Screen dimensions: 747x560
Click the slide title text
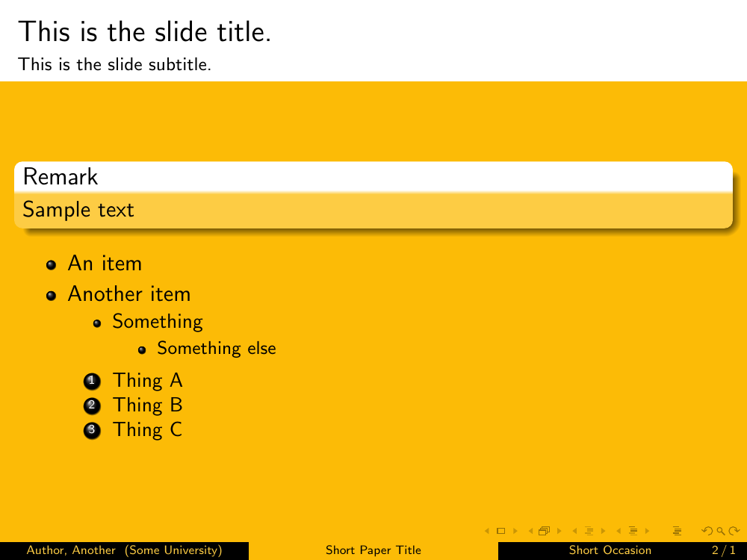tap(144, 31)
